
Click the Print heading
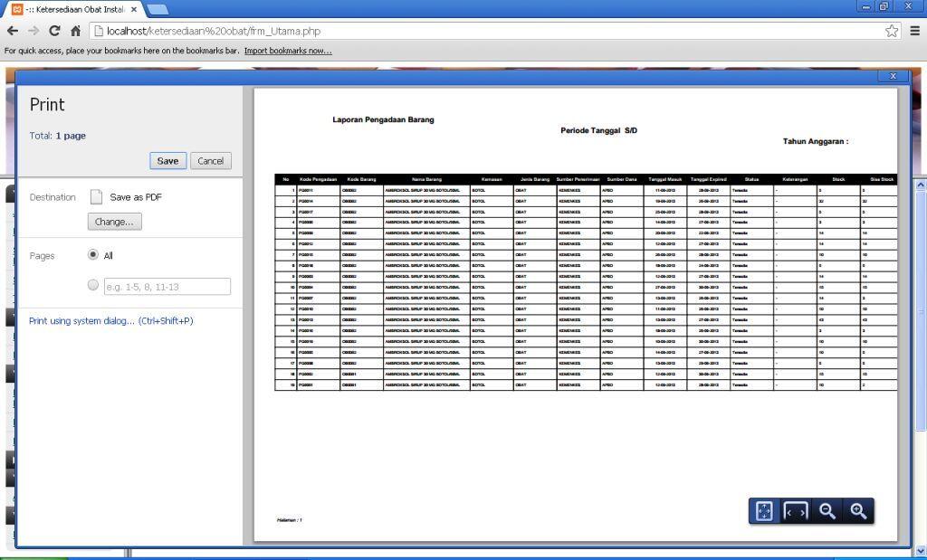[x=47, y=105]
